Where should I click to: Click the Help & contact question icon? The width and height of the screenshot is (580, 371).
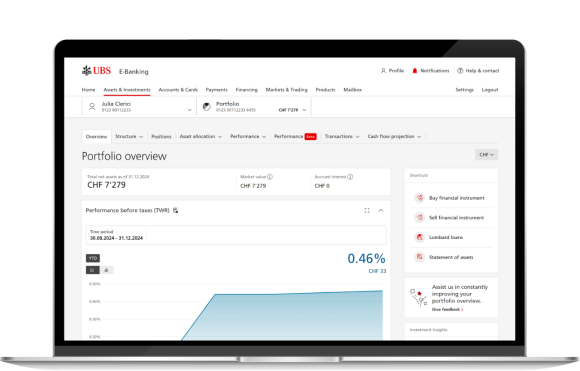pos(460,71)
